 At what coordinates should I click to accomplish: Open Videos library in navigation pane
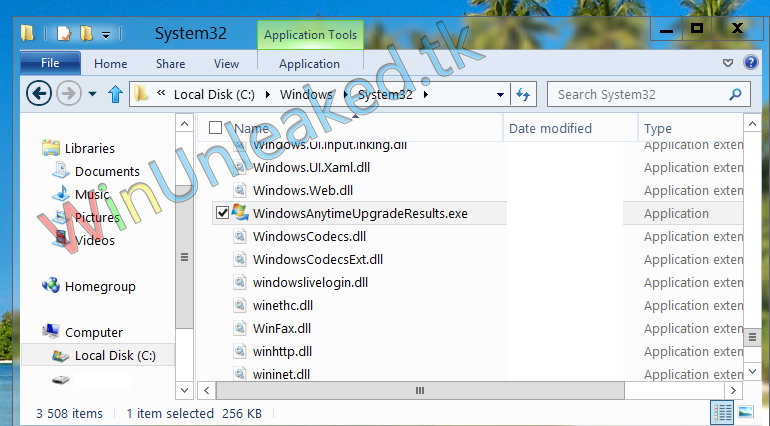[x=95, y=241]
